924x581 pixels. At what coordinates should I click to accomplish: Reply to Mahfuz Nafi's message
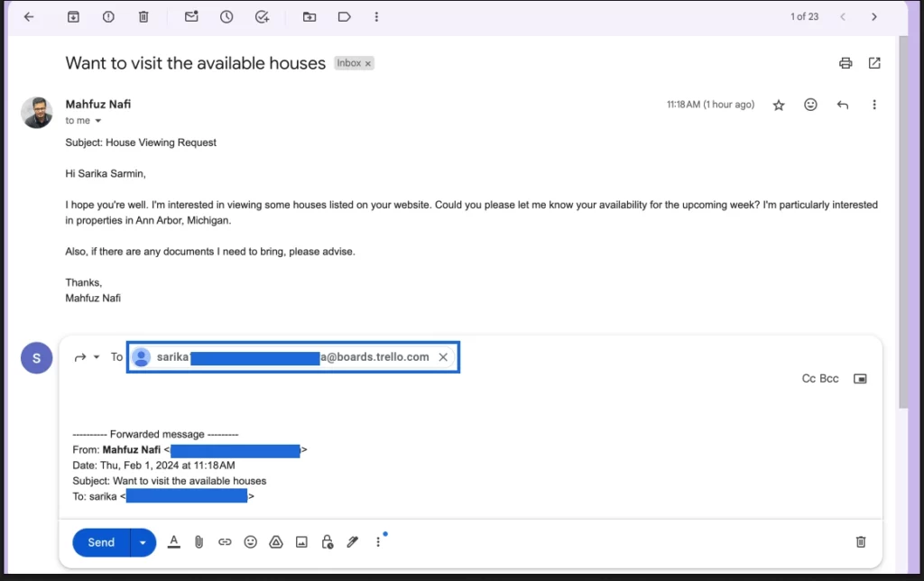tap(843, 105)
